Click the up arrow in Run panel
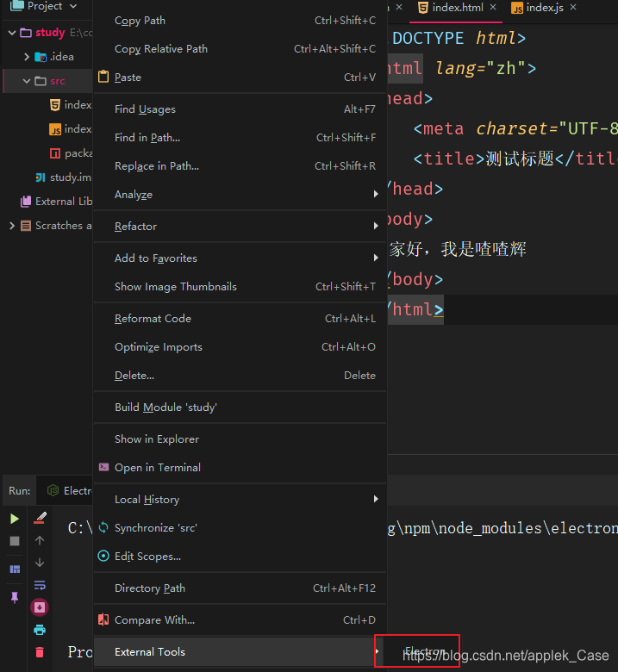The width and height of the screenshot is (618, 672). tap(40, 540)
